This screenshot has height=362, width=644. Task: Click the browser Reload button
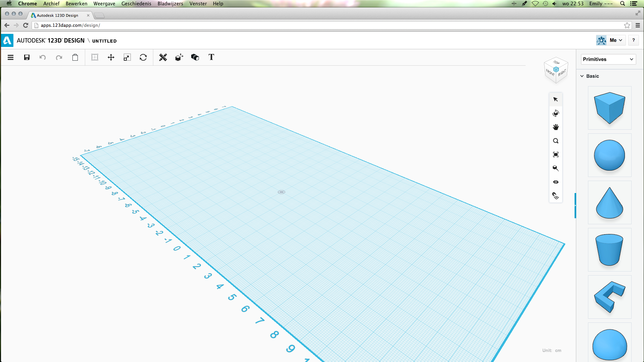tap(25, 25)
